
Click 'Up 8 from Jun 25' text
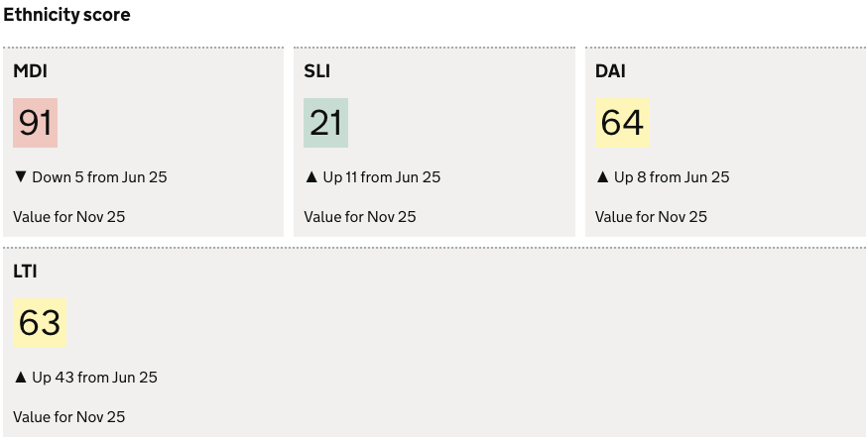coord(672,177)
